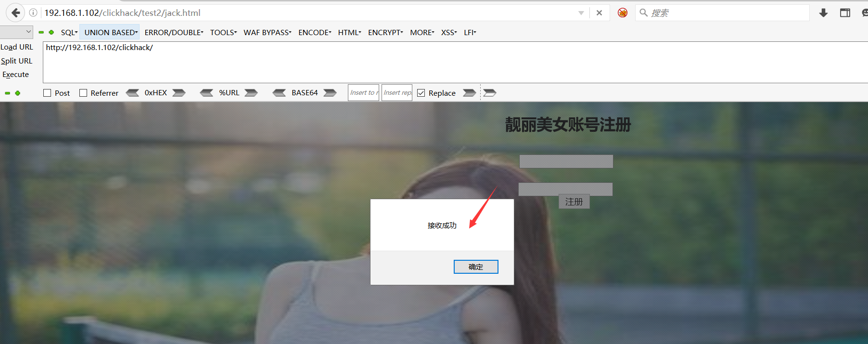
Task: Click the search magnifier icon
Action: 643,13
